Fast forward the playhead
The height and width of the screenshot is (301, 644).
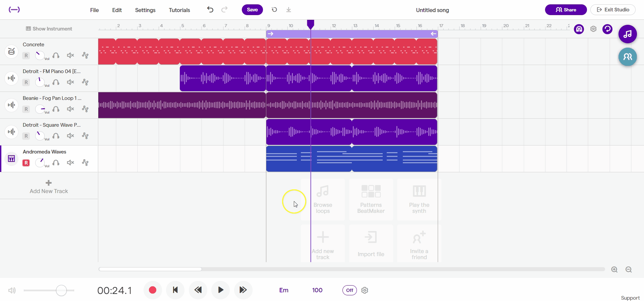click(243, 290)
